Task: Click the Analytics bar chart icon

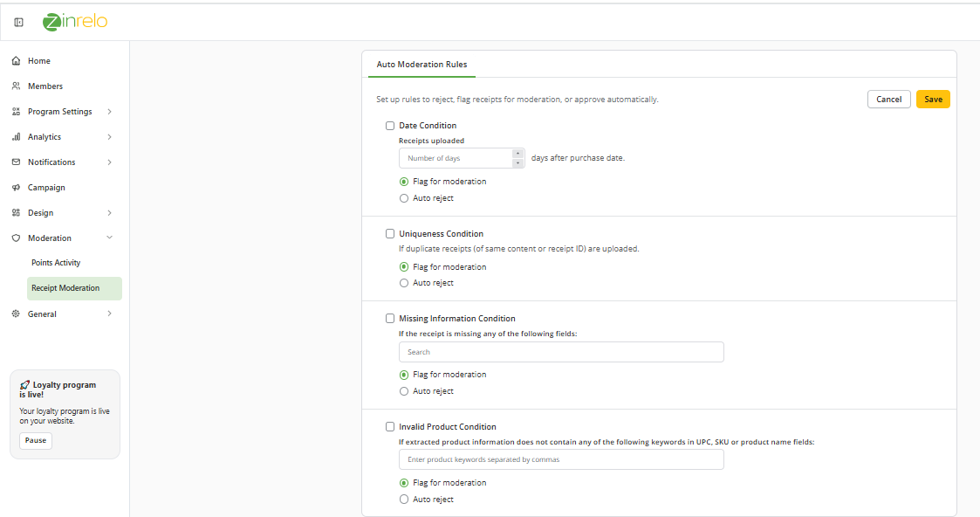Action: (x=17, y=137)
